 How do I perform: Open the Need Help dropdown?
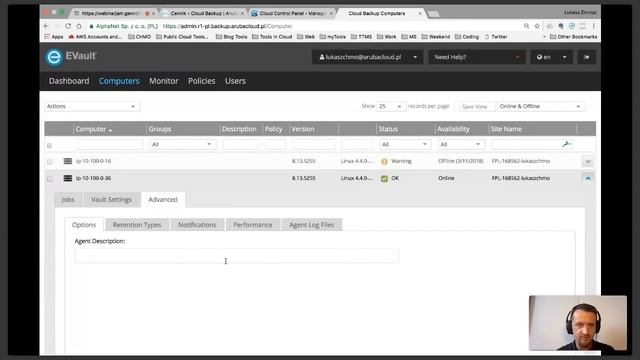pyautogui.click(x=477, y=57)
